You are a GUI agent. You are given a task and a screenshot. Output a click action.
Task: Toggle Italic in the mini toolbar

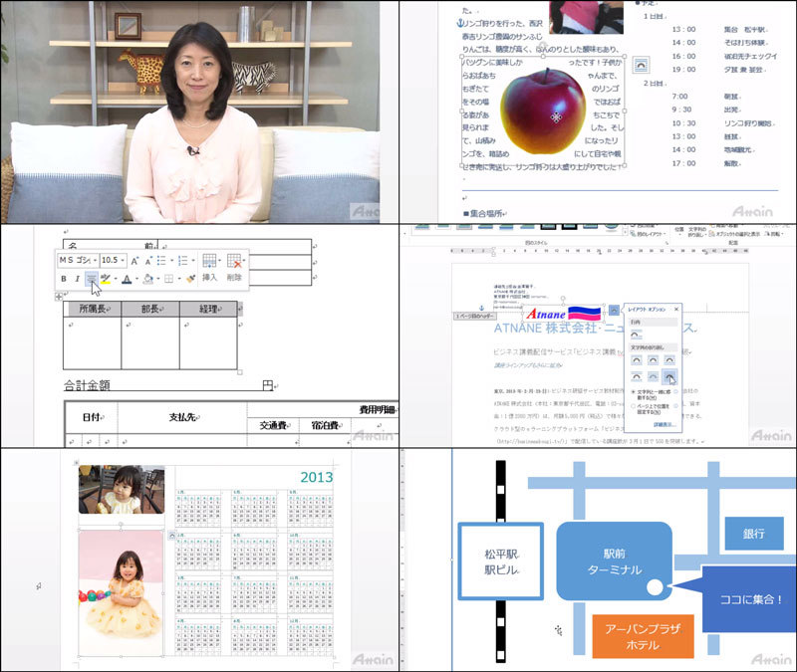78,279
